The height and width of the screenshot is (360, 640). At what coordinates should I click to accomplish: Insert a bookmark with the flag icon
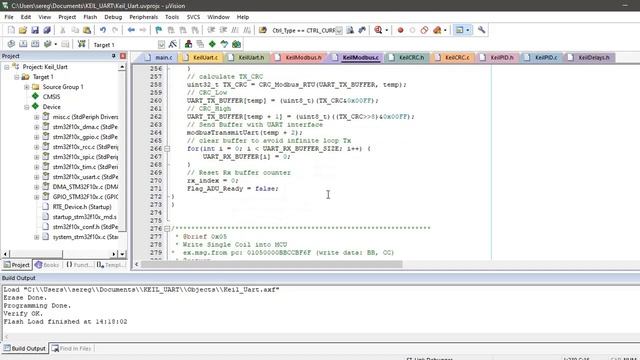click(158, 30)
